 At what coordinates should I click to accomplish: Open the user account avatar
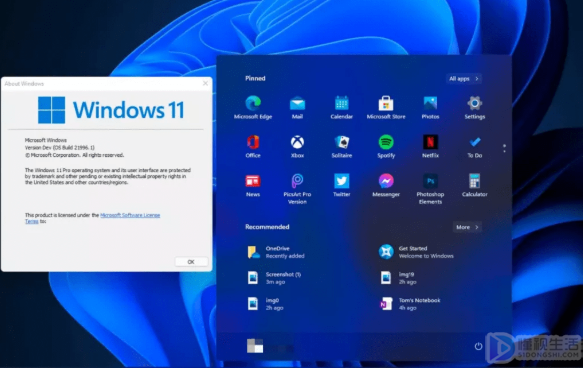(x=255, y=346)
